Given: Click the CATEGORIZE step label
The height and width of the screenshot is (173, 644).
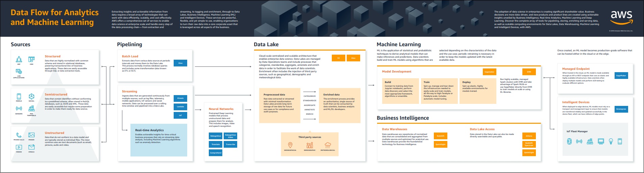Looking at the screenshot, I should point(309,96).
